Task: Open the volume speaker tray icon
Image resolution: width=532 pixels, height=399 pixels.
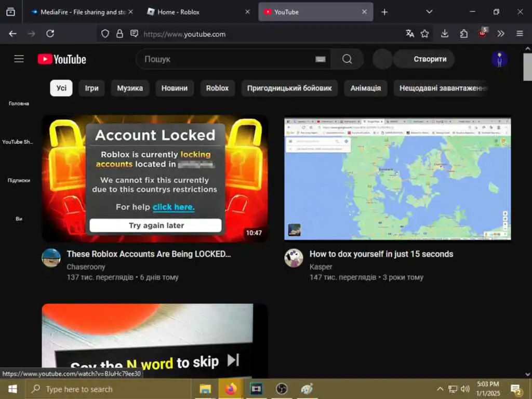Action: coord(465,389)
